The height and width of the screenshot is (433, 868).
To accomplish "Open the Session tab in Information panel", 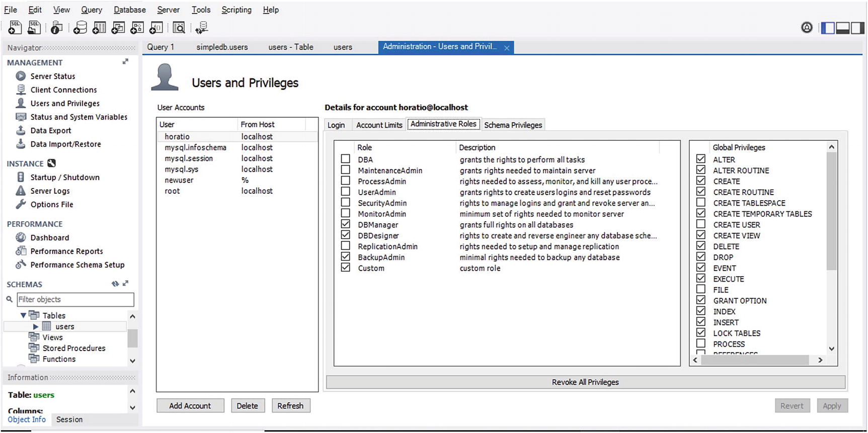I will pyautogui.click(x=69, y=419).
